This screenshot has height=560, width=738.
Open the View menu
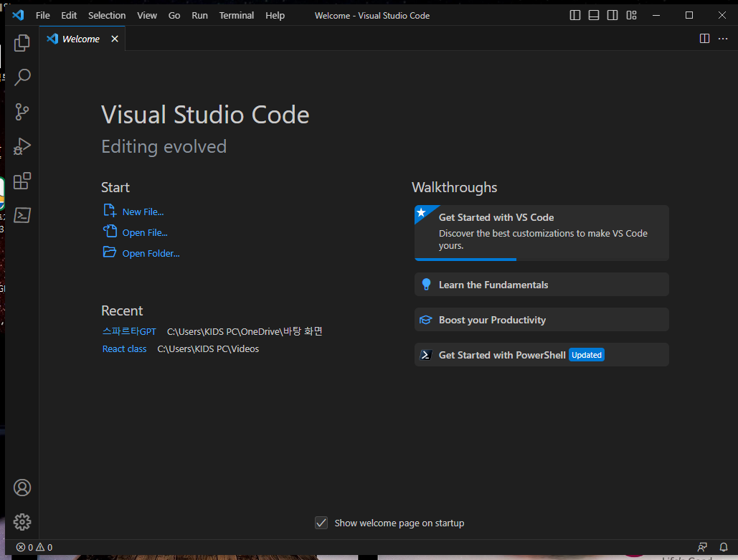point(147,16)
